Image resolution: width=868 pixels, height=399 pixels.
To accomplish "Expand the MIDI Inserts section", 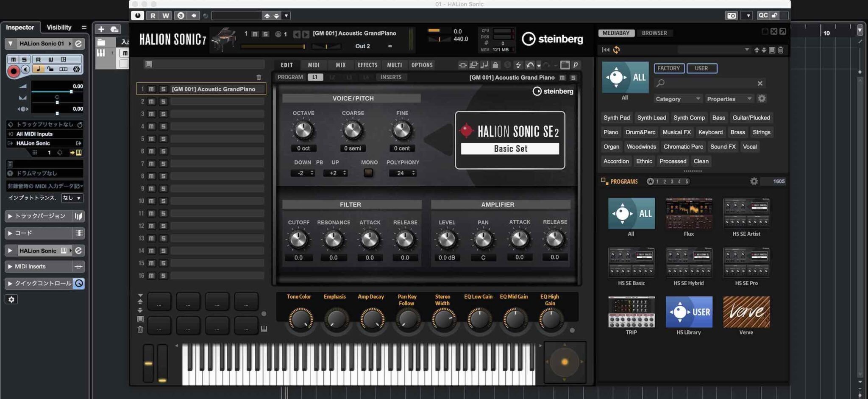I will [10, 266].
